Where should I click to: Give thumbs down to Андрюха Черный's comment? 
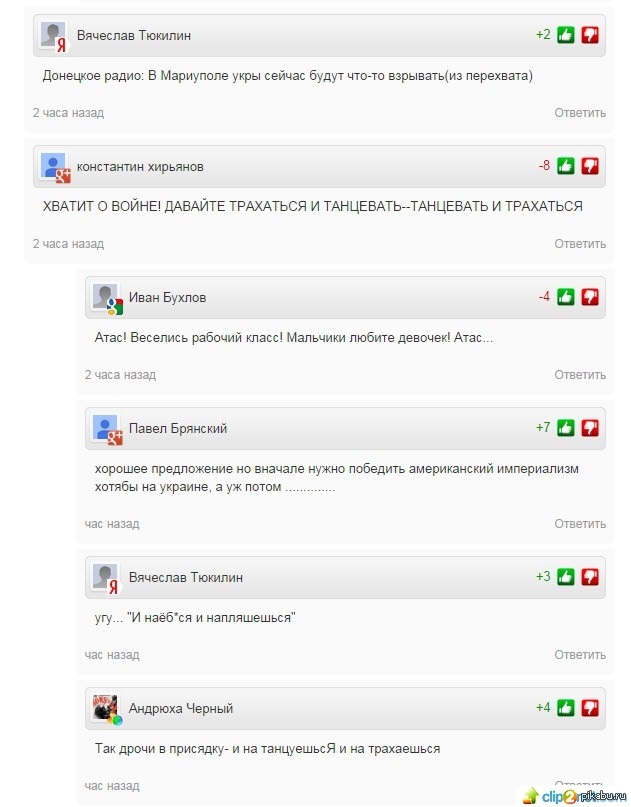coord(590,708)
